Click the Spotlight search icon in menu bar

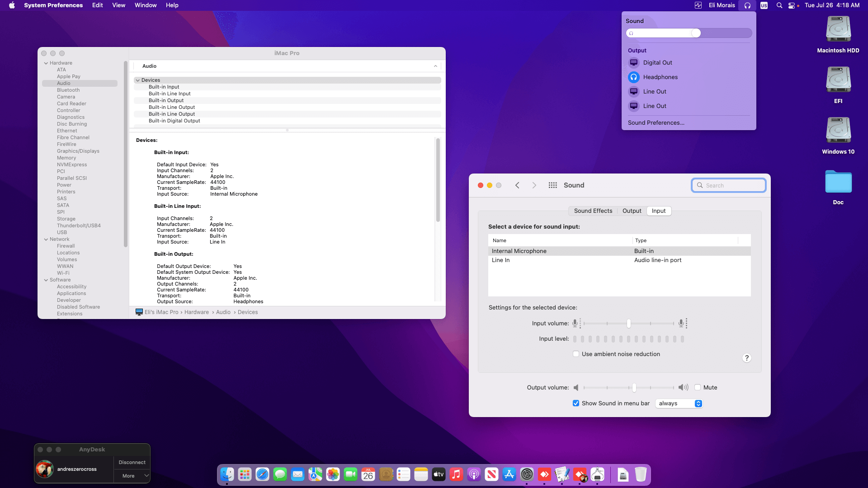(x=779, y=5)
